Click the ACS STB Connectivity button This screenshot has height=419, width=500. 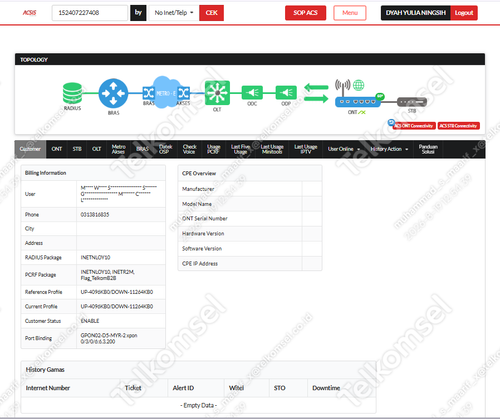click(x=459, y=126)
